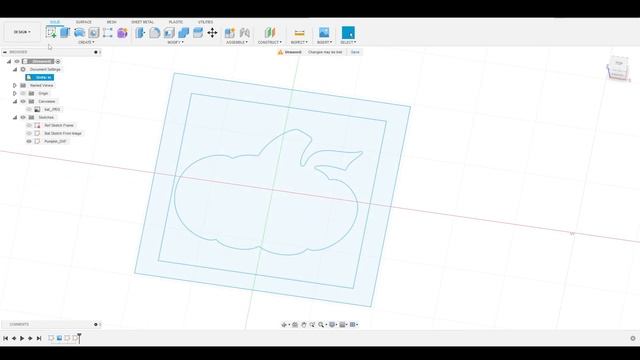This screenshot has height=360, width=640.
Task: Show the Ref Sketch Frame sketch
Action: pos(29,125)
